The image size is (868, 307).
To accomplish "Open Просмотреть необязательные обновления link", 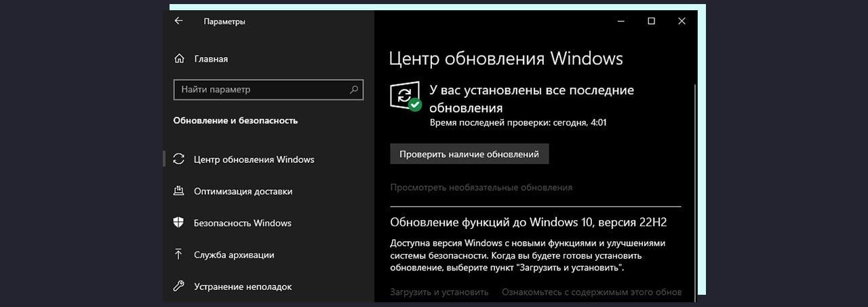I will point(481,187).
